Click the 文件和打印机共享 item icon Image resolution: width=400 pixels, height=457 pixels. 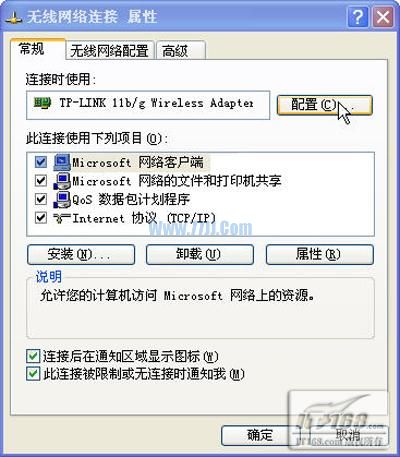[x=62, y=181]
